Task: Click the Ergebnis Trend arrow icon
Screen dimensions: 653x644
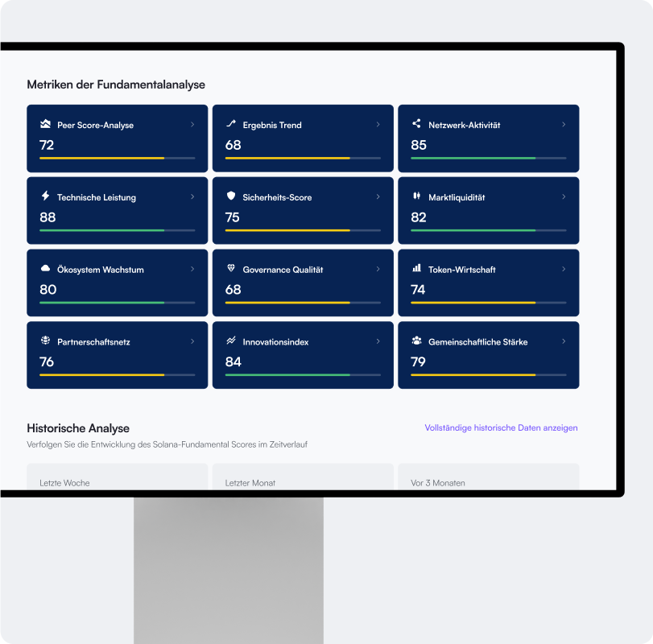Action: click(231, 123)
